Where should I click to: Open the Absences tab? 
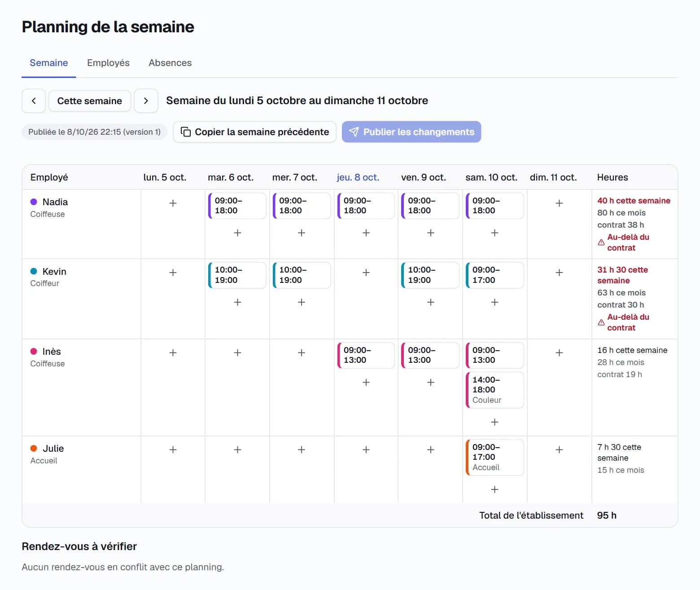(170, 63)
